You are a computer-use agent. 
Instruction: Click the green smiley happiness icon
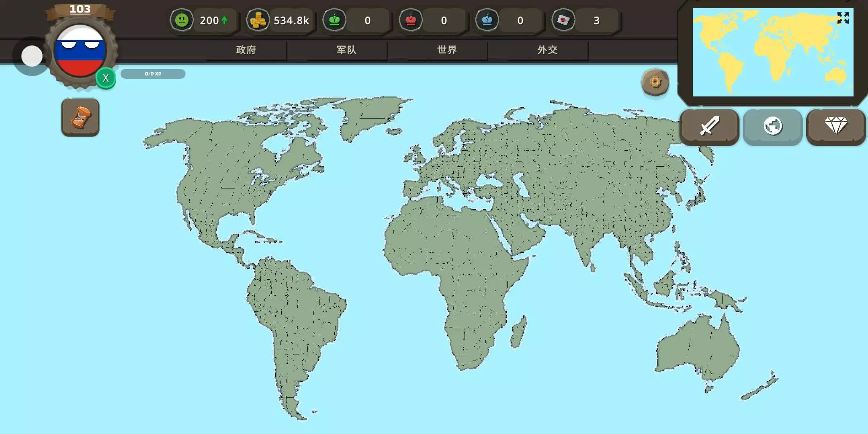point(182,20)
